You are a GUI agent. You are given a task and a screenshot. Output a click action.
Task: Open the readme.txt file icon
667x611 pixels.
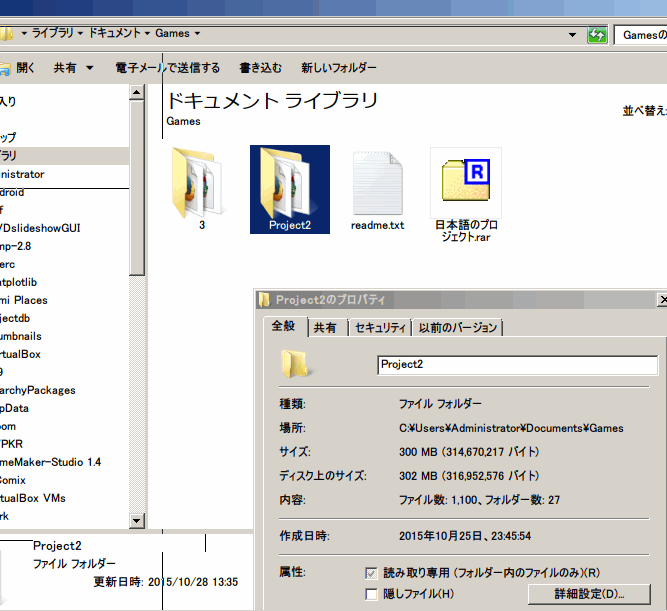pyautogui.click(x=377, y=190)
